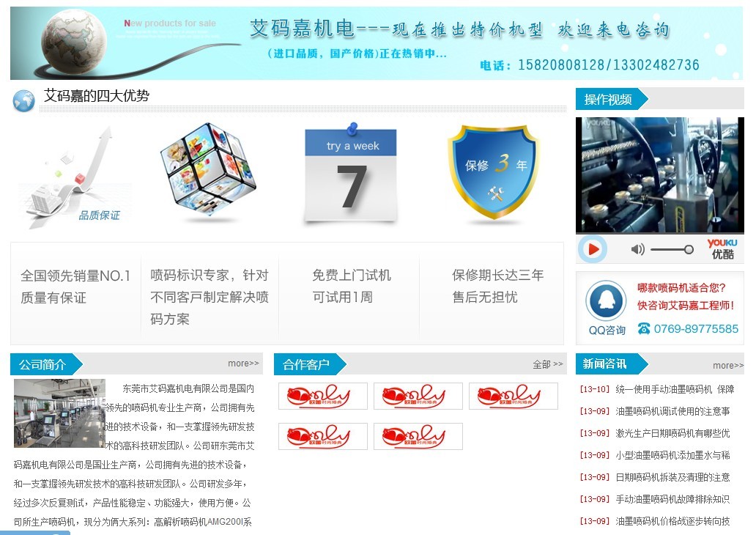The image size is (756, 535).
Task: Click first partner logo in bottom row
Action: pyautogui.click(x=323, y=437)
